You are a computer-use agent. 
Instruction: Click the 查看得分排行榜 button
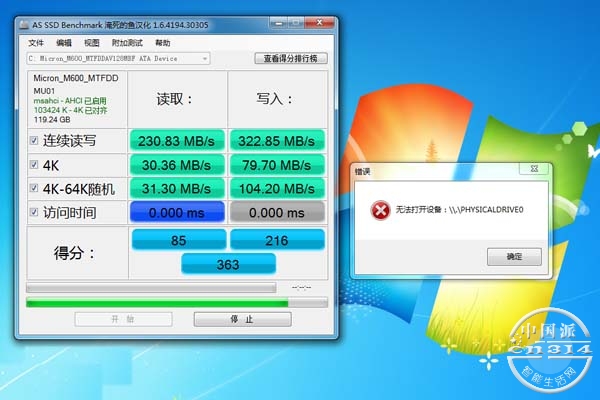(291, 59)
